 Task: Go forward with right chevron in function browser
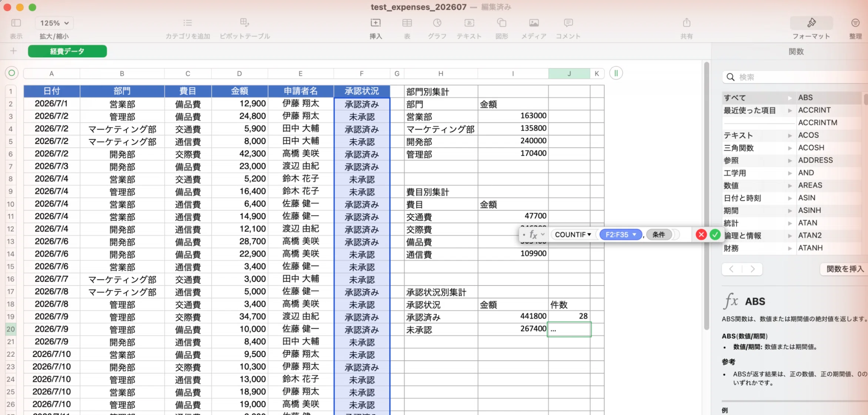point(752,269)
